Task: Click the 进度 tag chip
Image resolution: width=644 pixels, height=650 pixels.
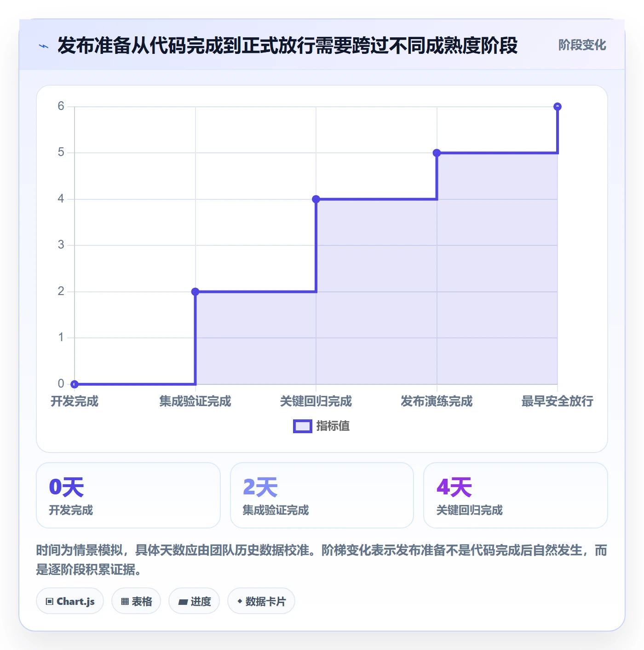Action: 194,601
